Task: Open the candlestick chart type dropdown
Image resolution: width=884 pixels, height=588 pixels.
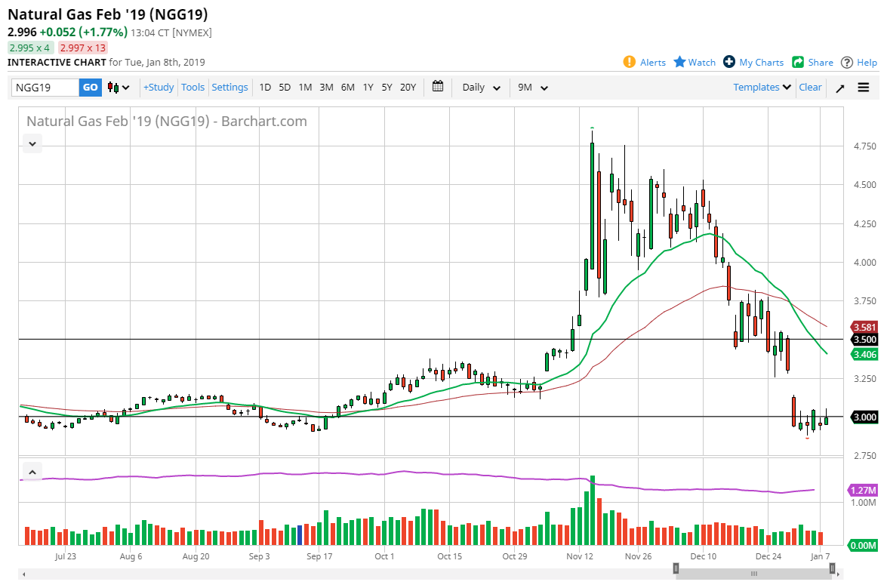Action: coord(119,88)
